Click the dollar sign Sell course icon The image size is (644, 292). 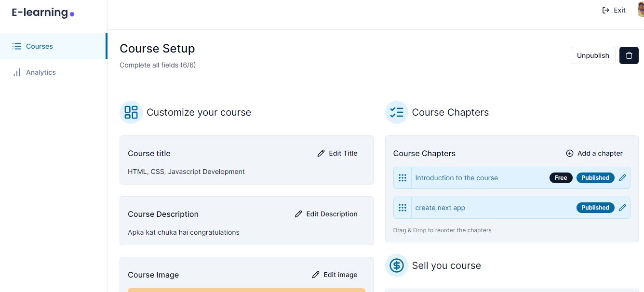point(397,265)
